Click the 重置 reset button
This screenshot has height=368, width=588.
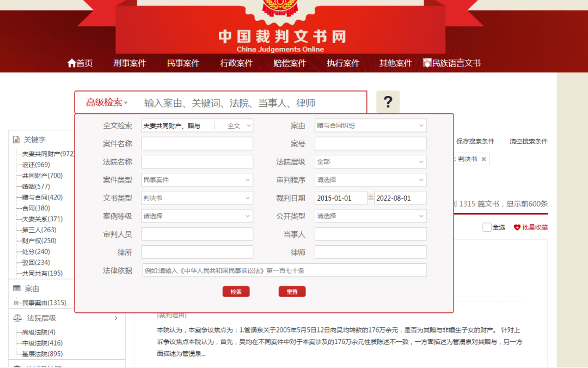[292, 292]
